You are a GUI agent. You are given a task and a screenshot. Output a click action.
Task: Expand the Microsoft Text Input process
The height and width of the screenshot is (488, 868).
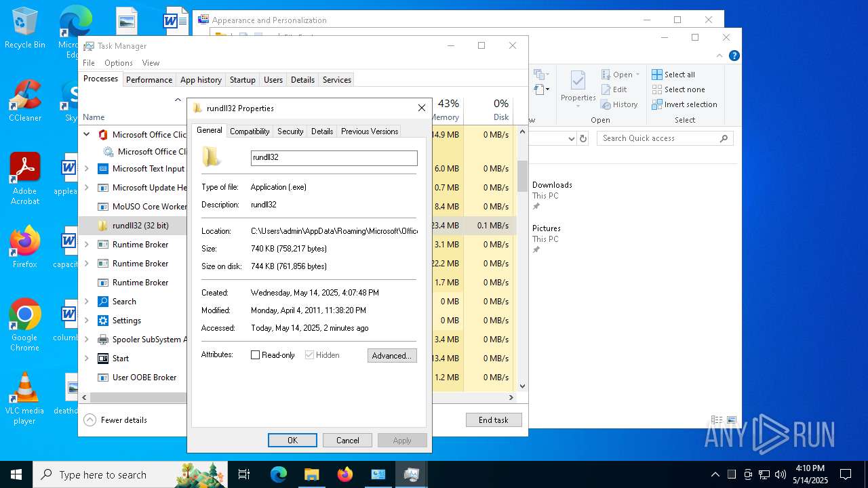click(86, 169)
